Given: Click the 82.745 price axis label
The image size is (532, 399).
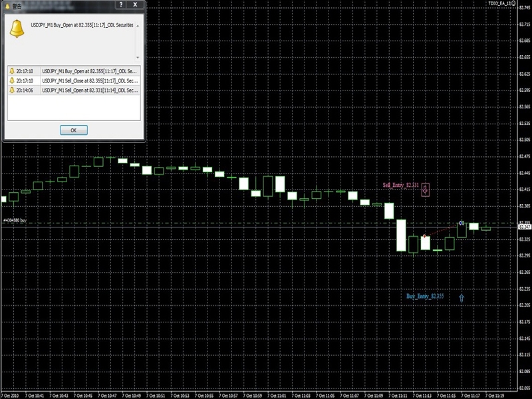Looking at the screenshot, I should tap(525, 7).
